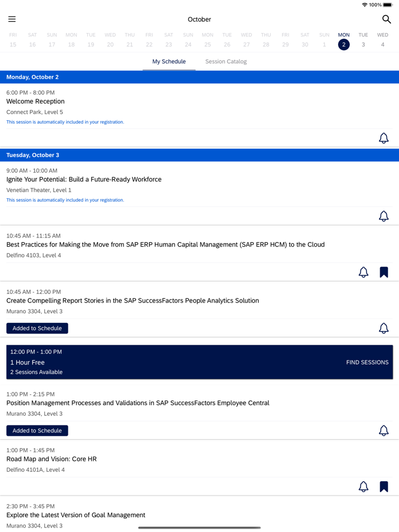The width and height of the screenshot is (399, 532).
Task: Switch to the Session Catalog tab
Action: click(226, 62)
